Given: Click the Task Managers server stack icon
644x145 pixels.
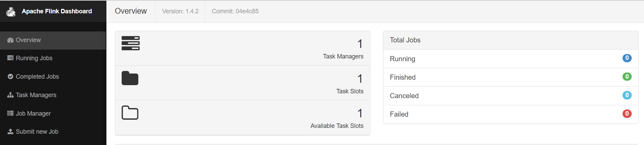Looking at the screenshot, I should 131,43.
